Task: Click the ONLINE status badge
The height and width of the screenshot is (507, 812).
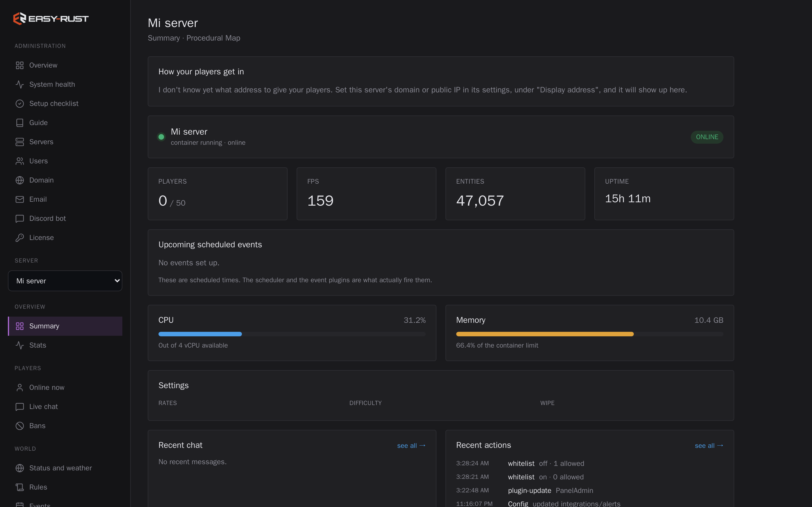Action: [707, 137]
